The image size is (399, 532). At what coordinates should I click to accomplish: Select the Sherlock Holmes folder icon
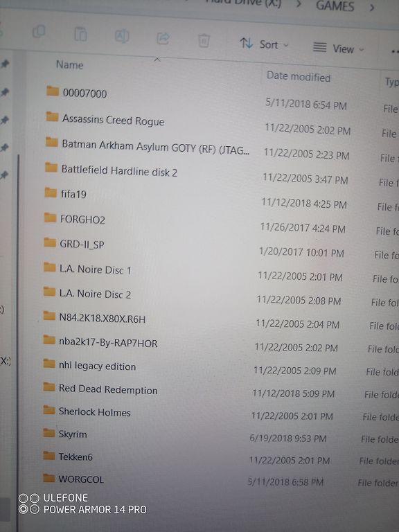[49, 410]
